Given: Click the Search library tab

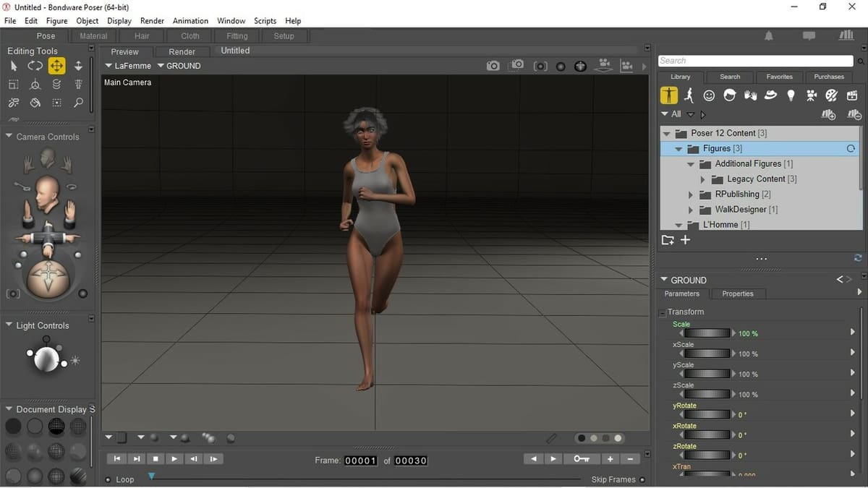Looking at the screenshot, I should [x=730, y=76].
